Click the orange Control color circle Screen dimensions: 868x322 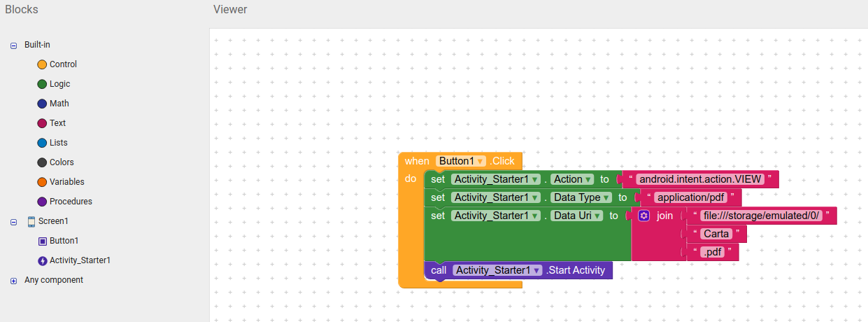click(x=42, y=64)
